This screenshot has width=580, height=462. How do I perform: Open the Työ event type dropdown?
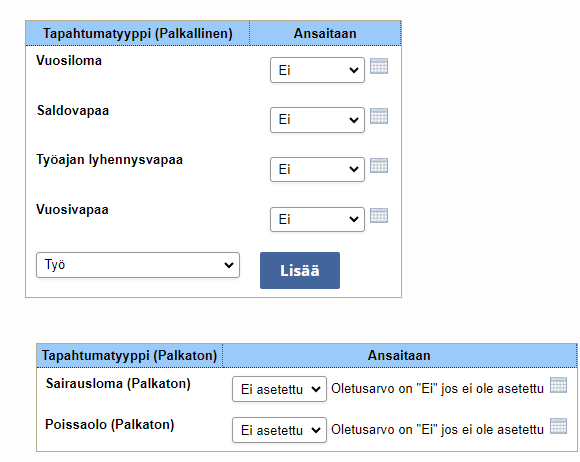[x=138, y=265]
